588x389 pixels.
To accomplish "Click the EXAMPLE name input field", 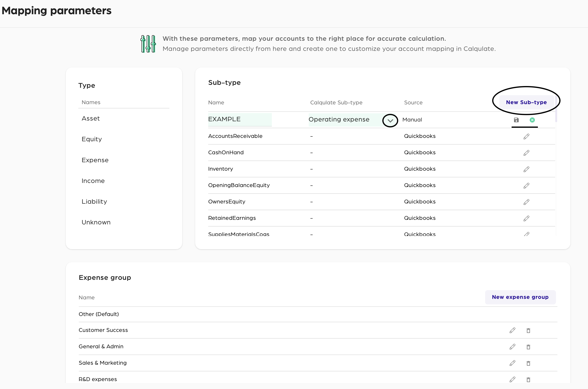I will 240,119.
